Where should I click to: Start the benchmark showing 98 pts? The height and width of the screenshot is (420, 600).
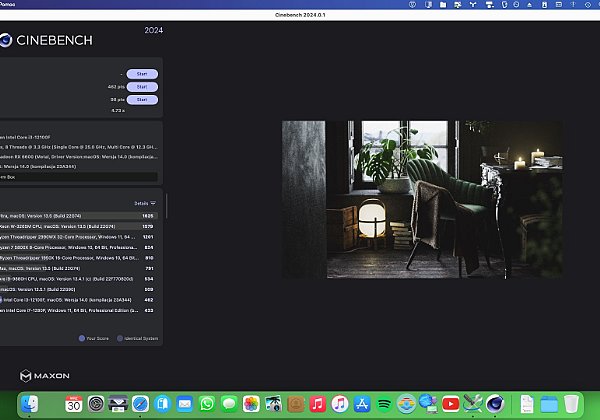pyautogui.click(x=142, y=99)
